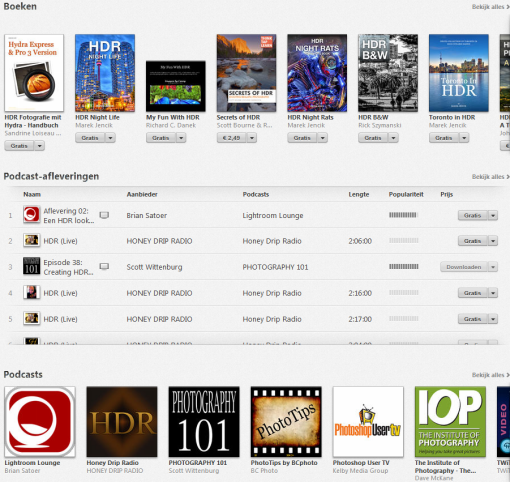
Task: Open dropdown arrow for 2:06:00 episode Gratis button
Action: click(493, 241)
